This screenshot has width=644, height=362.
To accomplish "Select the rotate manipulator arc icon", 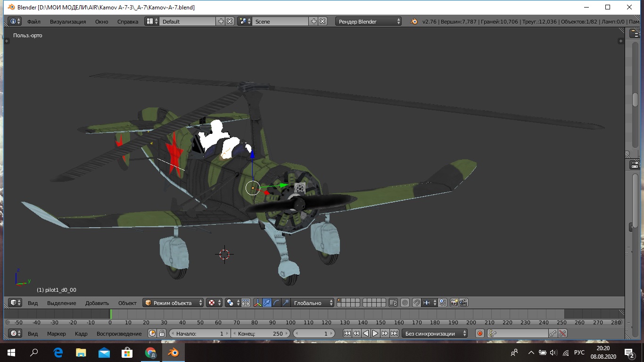I will tap(276, 303).
